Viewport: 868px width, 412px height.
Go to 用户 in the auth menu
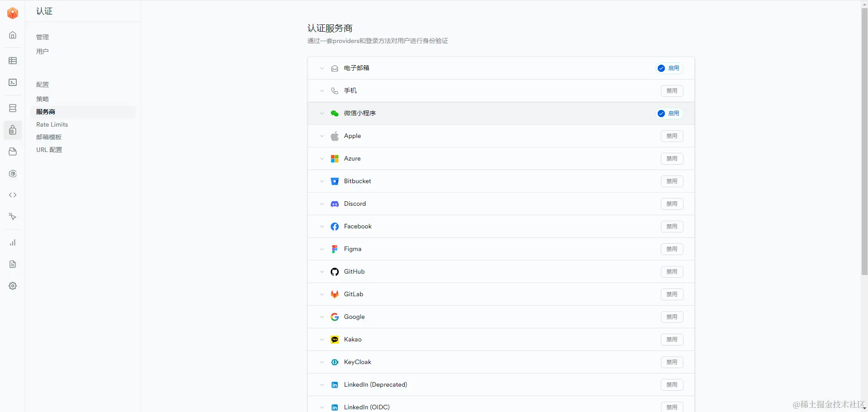[x=43, y=52]
